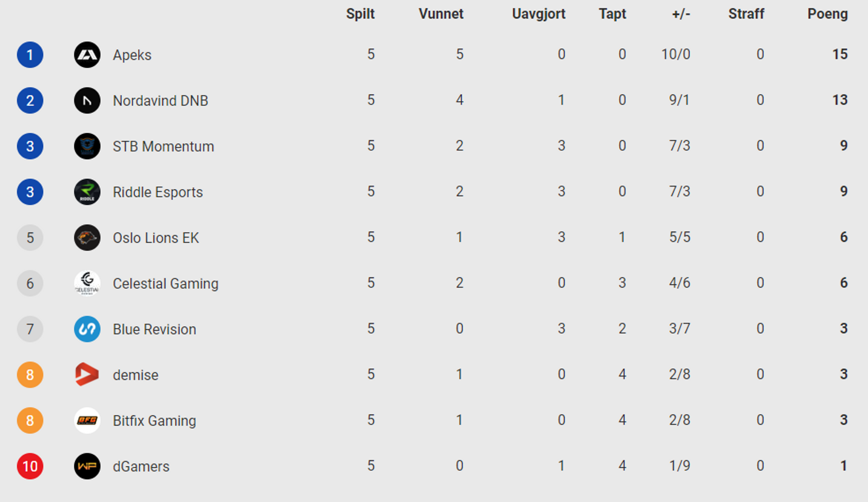Select the Riddle Esports green logo

tap(87, 192)
